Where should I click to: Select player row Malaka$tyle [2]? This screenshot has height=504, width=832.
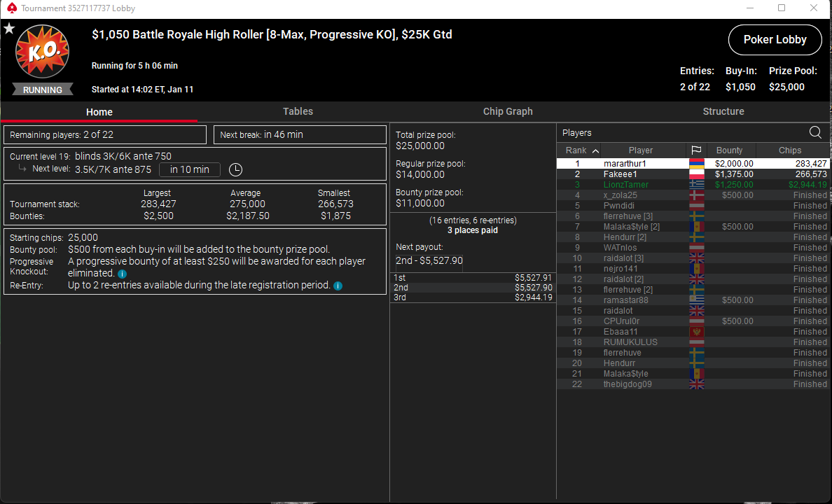[693, 227]
